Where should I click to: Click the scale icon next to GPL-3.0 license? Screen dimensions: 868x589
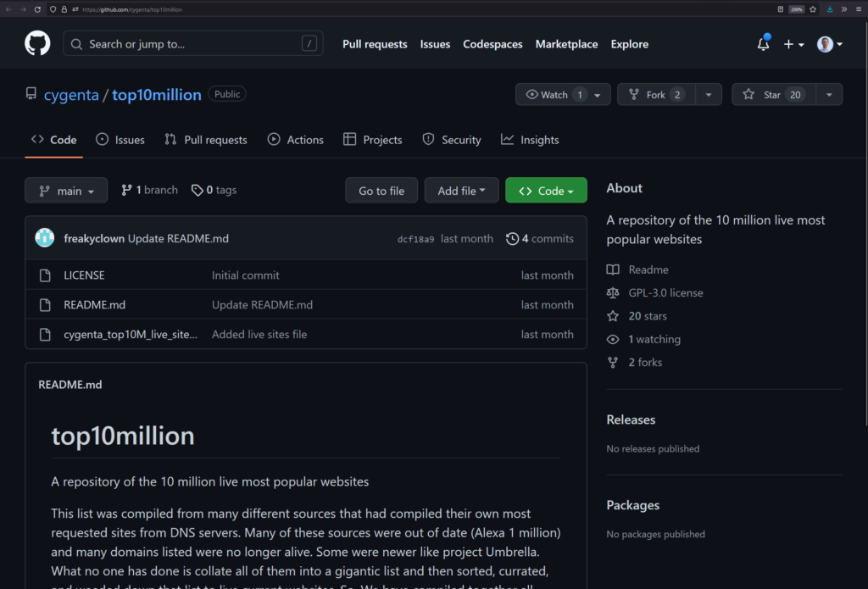[x=613, y=293]
